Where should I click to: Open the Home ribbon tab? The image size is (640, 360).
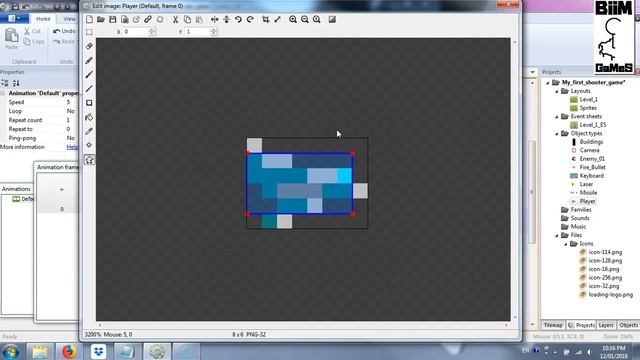pyautogui.click(x=43, y=19)
